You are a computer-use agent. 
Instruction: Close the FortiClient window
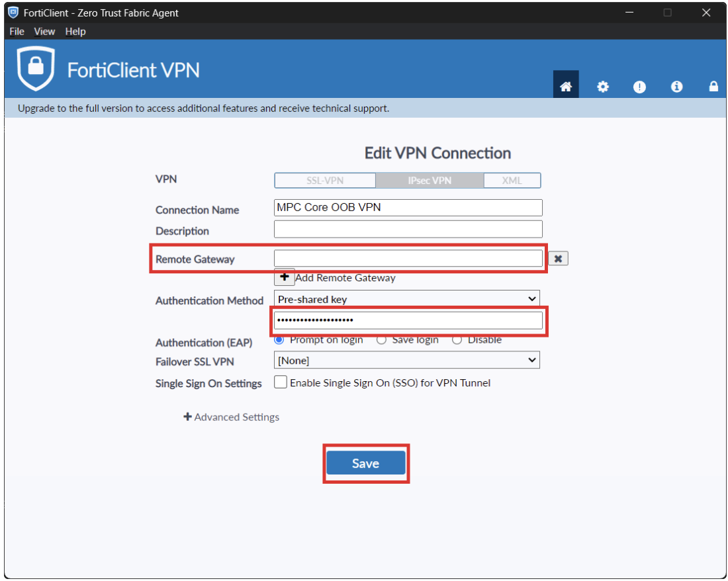pos(705,13)
